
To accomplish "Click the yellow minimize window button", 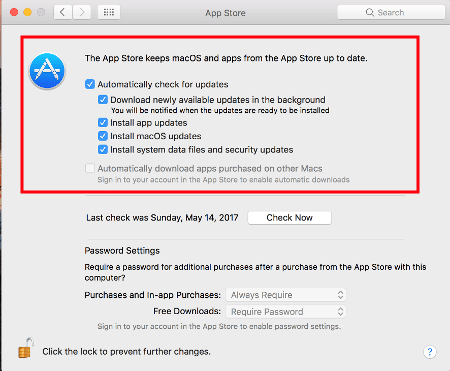I will (27, 12).
